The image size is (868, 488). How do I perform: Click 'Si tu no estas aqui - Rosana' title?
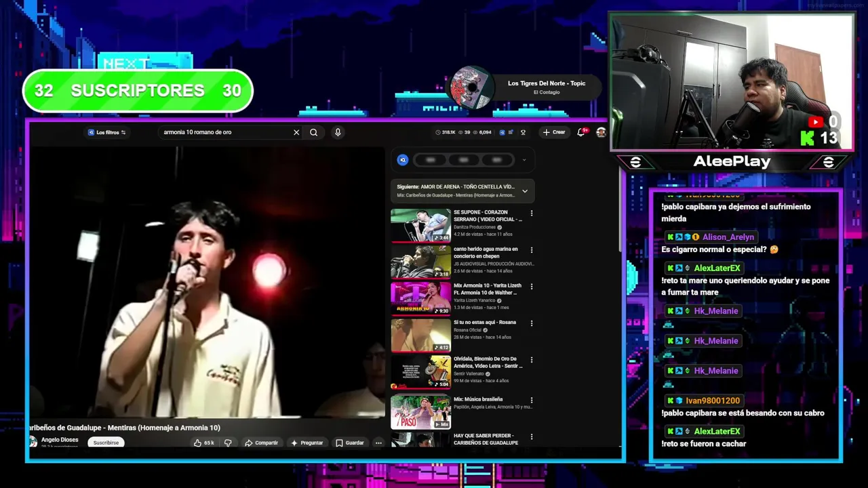pyautogui.click(x=485, y=323)
